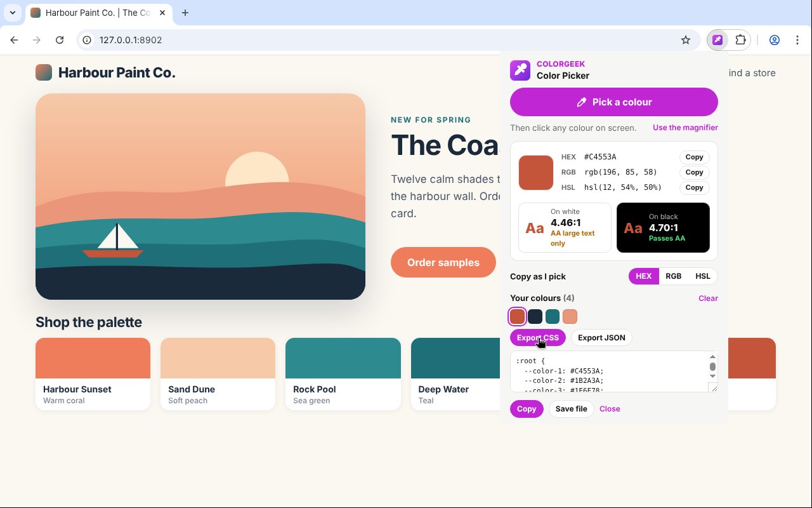Open a new browser tab
The height and width of the screenshot is (508, 812).
pyautogui.click(x=185, y=13)
